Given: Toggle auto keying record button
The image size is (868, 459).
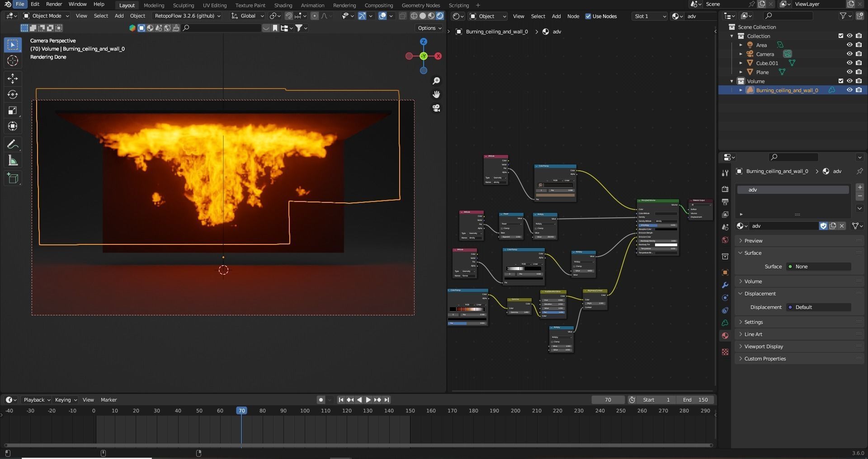Looking at the screenshot, I should (x=321, y=400).
